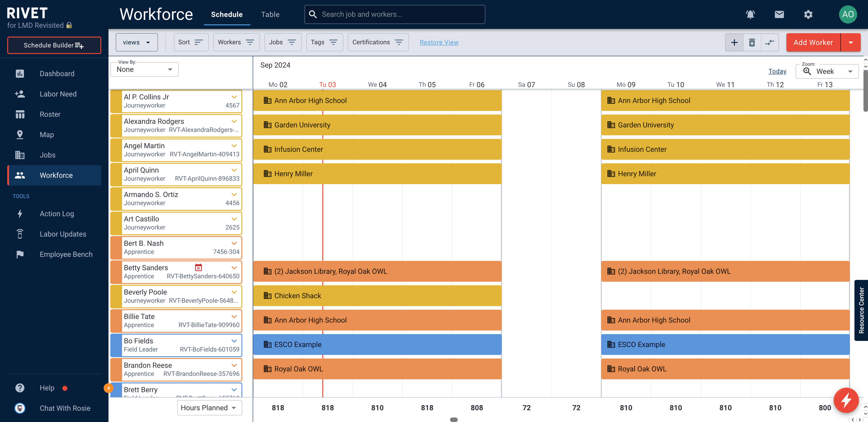The height and width of the screenshot is (422, 868).
Task: Open Labor Updates in sidebar
Action: click(x=54, y=234)
